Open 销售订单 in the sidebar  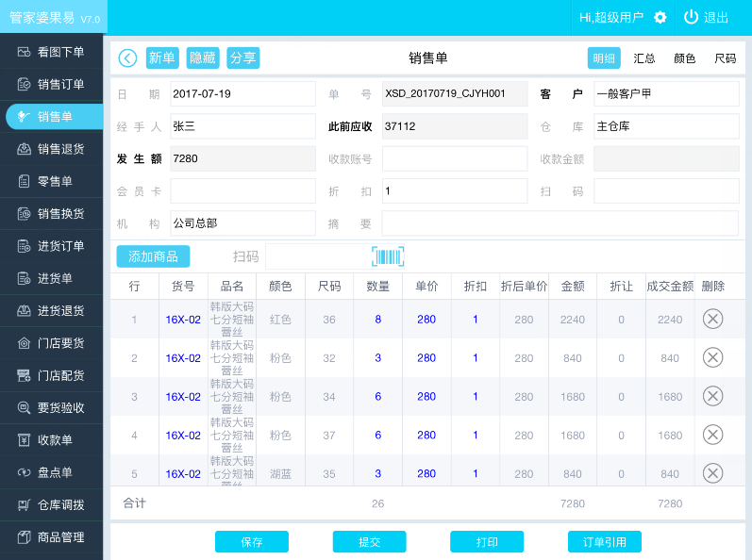[x=51, y=84]
